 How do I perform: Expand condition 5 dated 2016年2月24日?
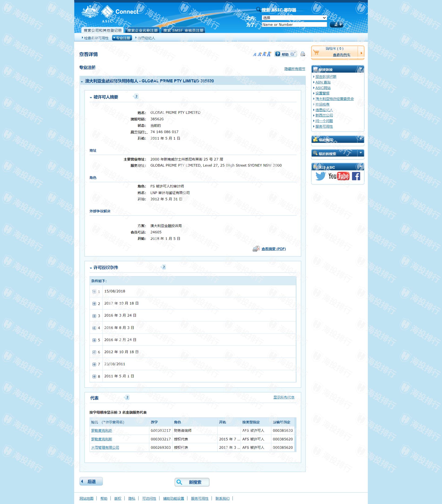(x=94, y=340)
